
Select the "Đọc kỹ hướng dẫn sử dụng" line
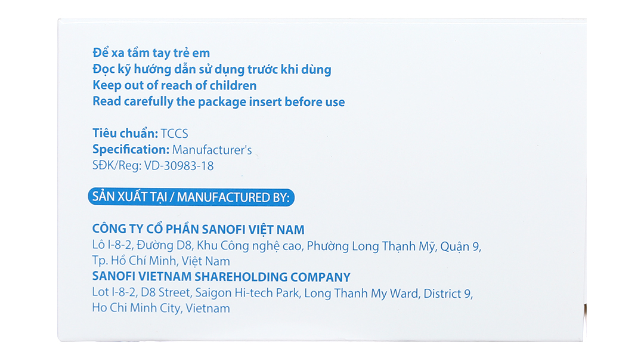click(x=212, y=70)
